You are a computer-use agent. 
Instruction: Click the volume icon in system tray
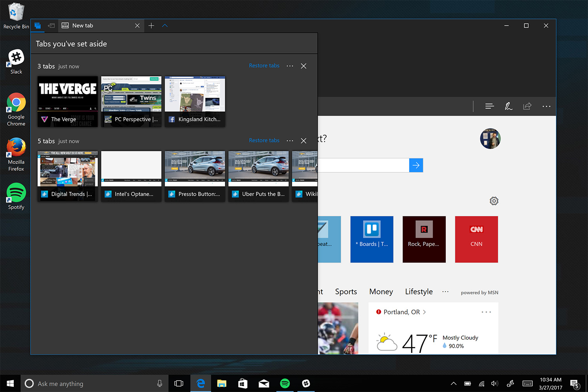click(x=495, y=383)
